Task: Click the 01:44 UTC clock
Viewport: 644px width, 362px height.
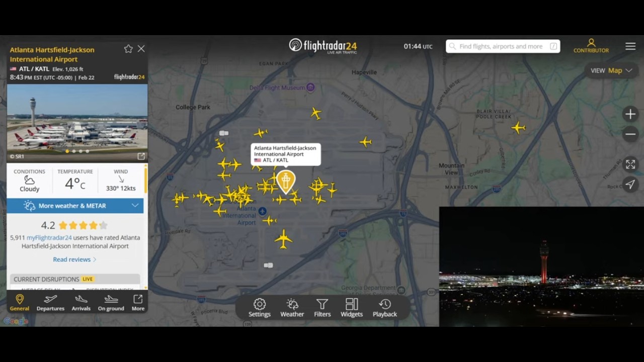Action: point(418,46)
